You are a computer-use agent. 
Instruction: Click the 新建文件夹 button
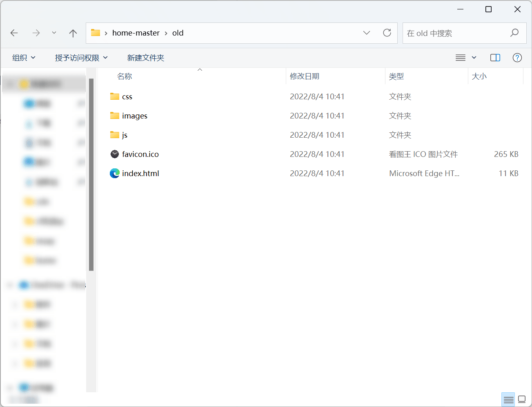[145, 58]
